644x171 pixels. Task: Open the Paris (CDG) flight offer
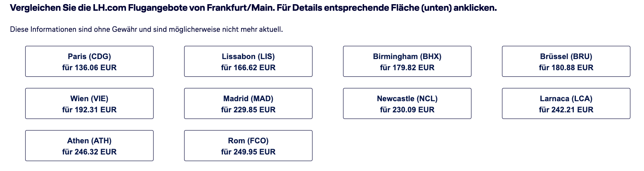point(89,61)
